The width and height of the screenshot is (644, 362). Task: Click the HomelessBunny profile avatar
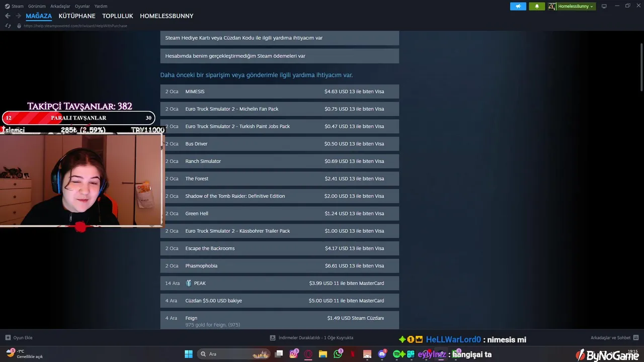552,6
